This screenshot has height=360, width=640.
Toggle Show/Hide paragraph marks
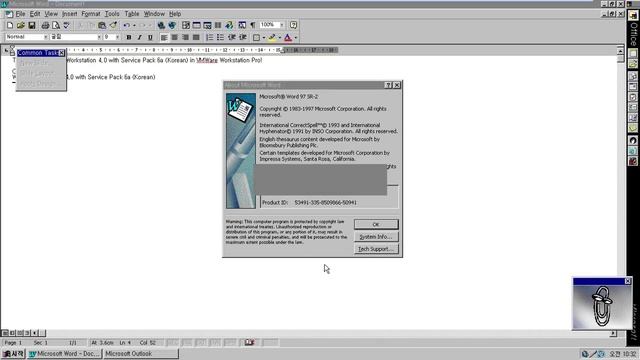[x=253, y=25]
